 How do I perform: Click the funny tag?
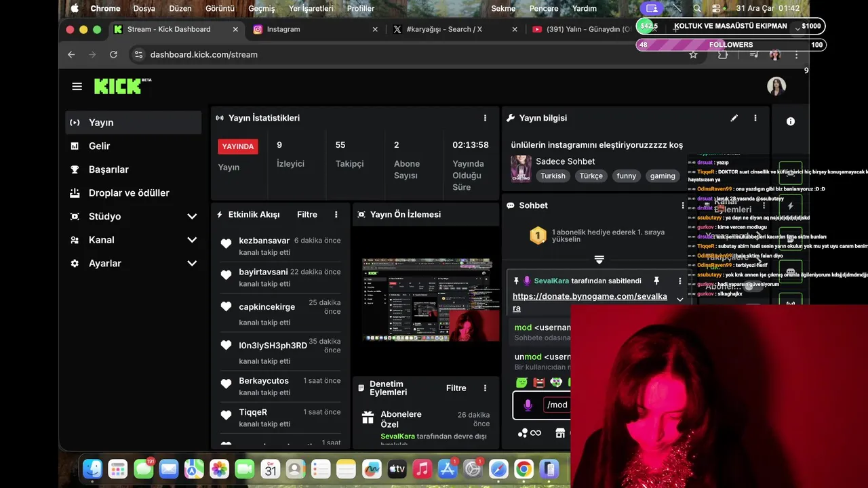tap(627, 176)
